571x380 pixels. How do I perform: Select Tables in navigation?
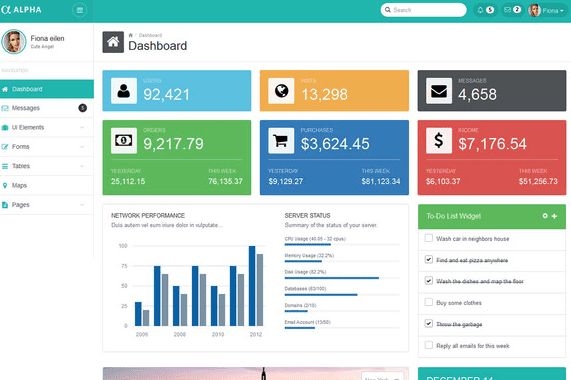click(x=47, y=166)
